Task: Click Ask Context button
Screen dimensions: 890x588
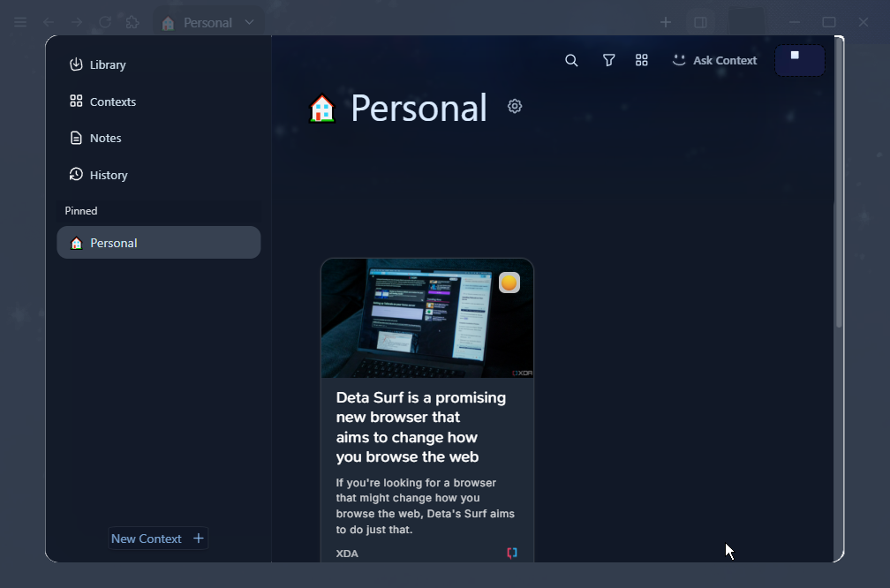Action: [714, 60]
